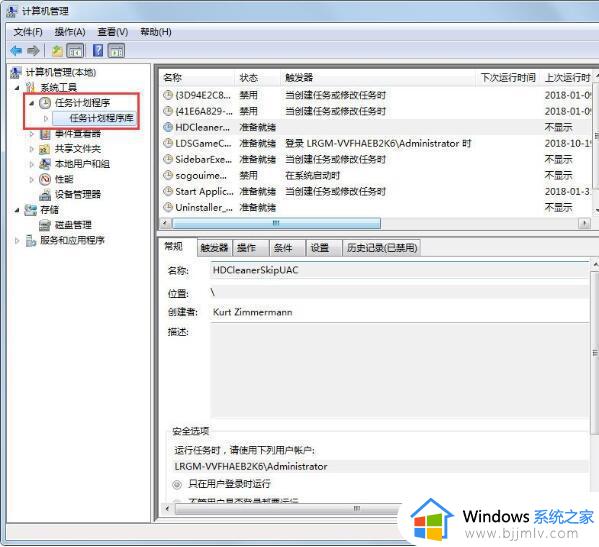Toggle the show/hide console tree icon
Screen dimensions: 599x547
[75, 51]
